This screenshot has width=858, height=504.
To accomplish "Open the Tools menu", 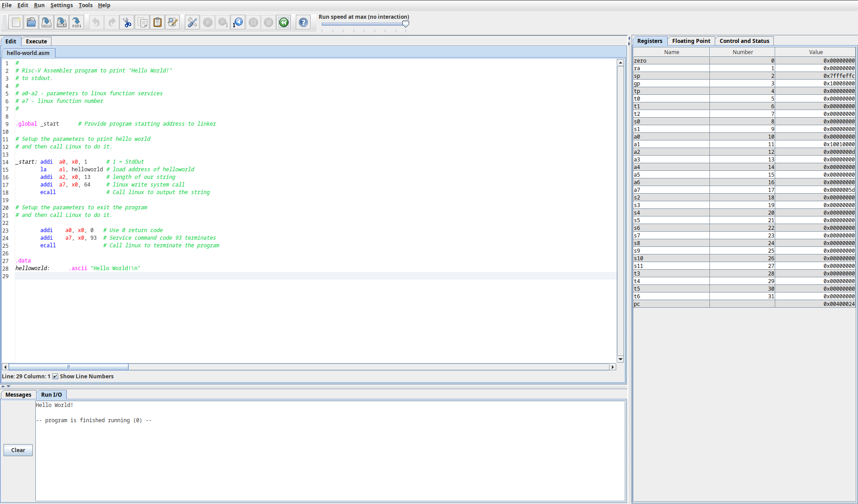I will click(85, 5).
